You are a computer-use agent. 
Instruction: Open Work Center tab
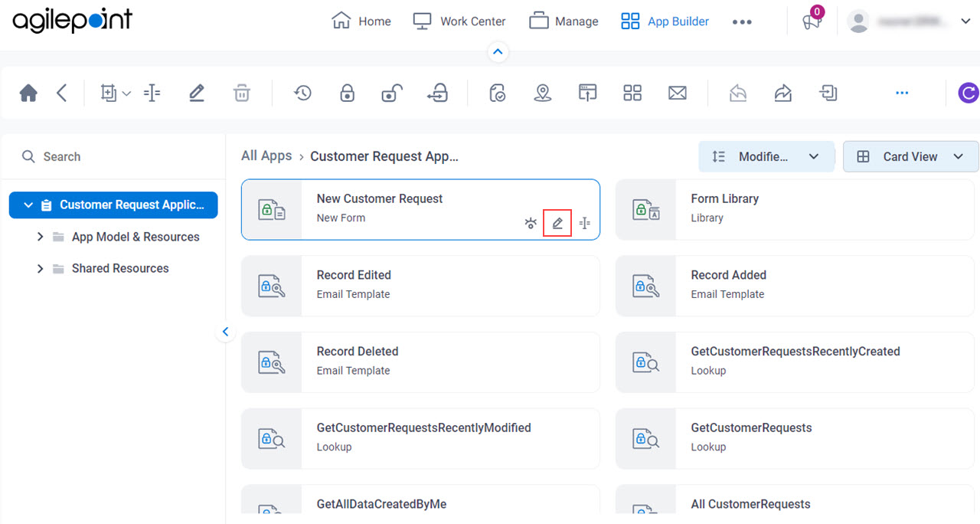(459, 21)
